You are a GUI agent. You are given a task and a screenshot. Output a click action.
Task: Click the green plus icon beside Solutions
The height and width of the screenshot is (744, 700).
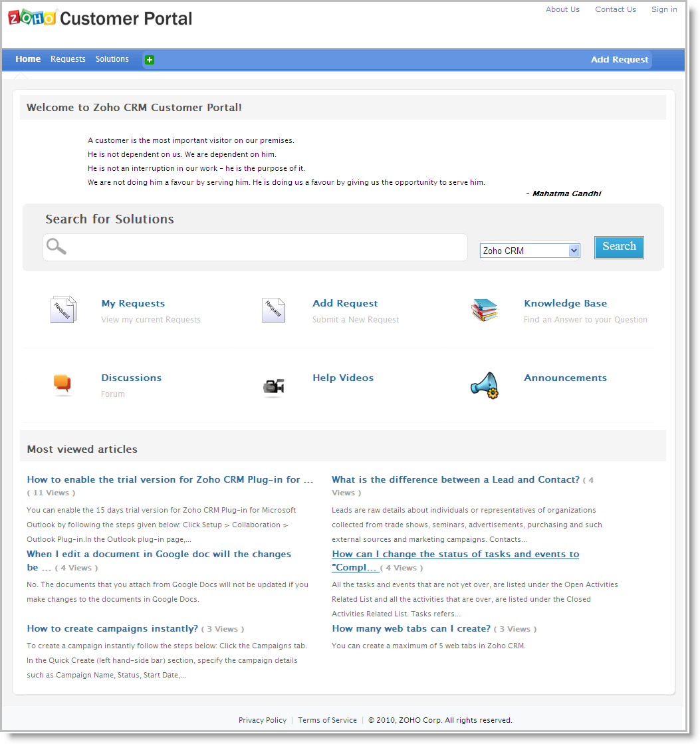150,60
